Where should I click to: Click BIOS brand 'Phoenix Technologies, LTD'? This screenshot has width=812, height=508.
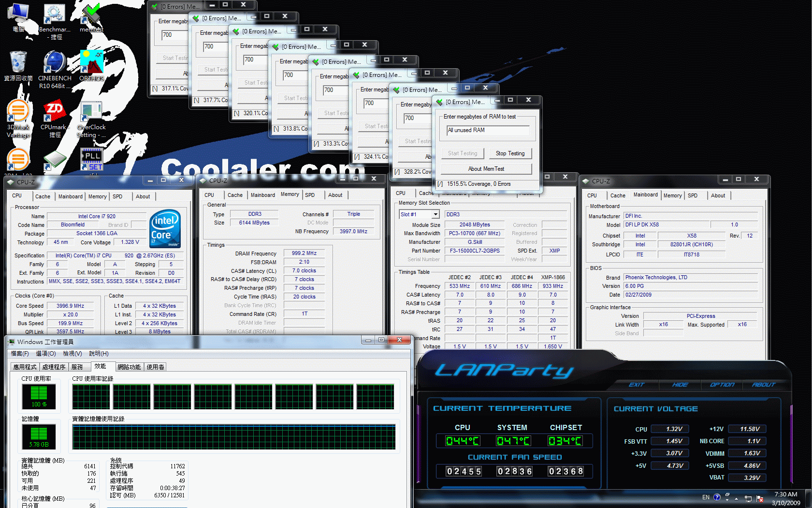tap(690, 277)
